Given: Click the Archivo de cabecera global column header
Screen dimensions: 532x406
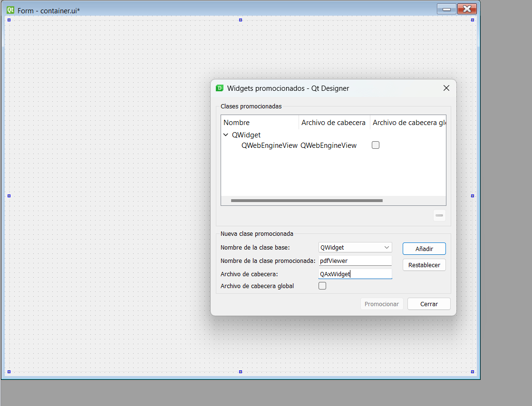Looking at the screenshot, I should pyautogui.click(x=408, y=123).
